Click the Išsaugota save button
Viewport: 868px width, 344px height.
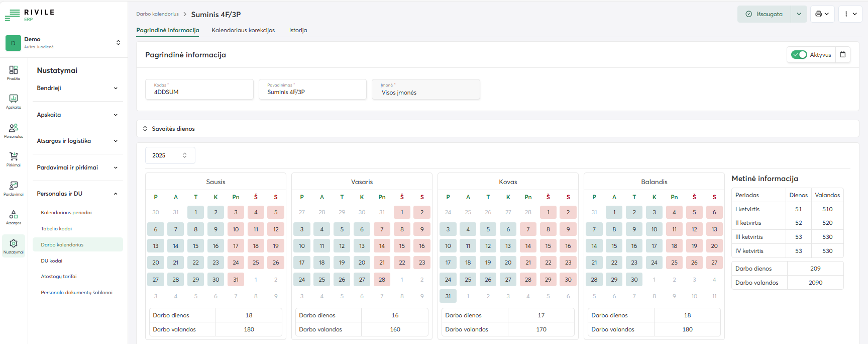pos(764,14)
